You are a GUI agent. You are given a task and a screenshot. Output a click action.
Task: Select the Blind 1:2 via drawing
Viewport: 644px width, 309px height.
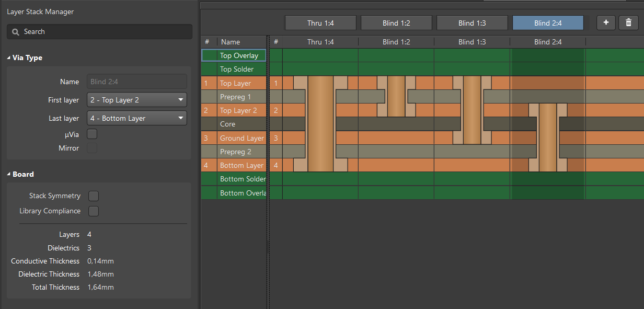click(396, 97)
